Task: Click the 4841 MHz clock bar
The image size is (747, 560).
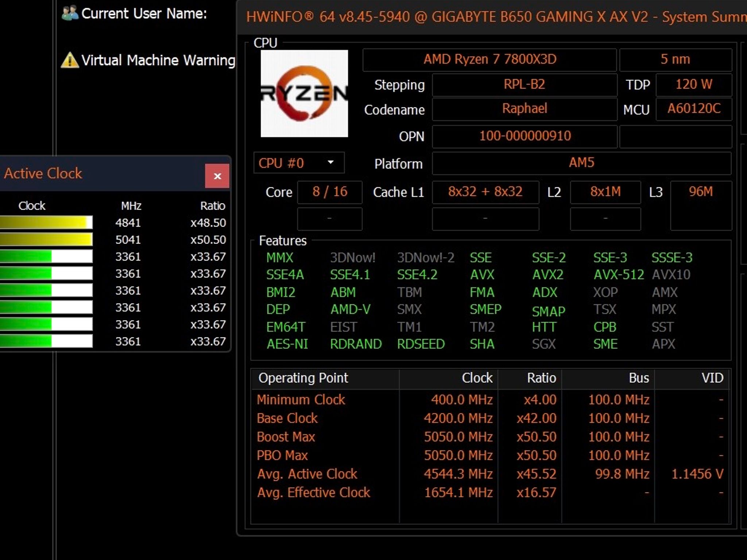Action: tap(46, 222)
